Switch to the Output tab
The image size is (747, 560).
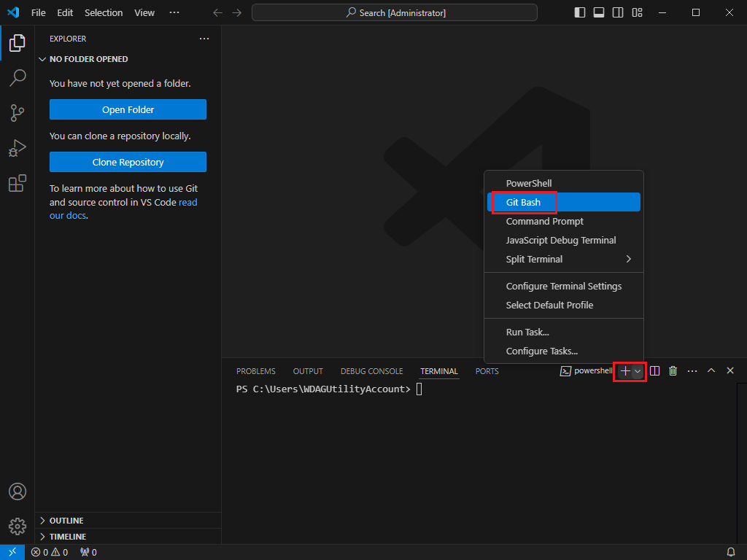point(308,371)
